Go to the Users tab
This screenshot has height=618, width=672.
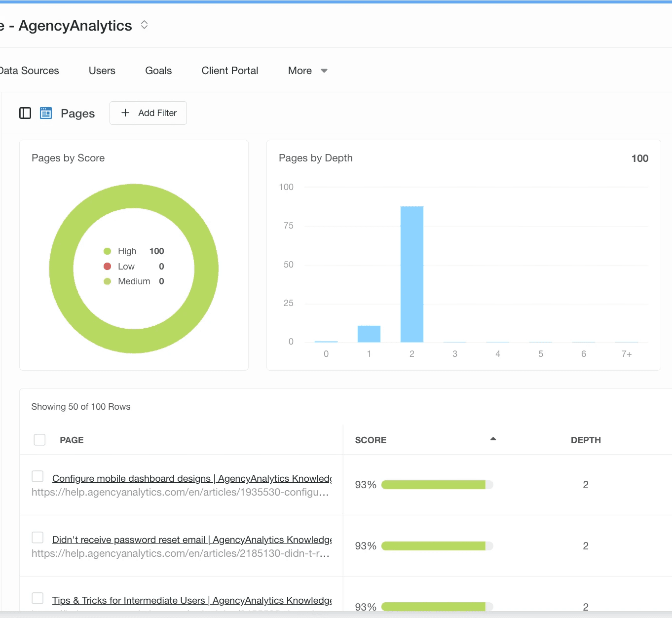coord(102,71)
